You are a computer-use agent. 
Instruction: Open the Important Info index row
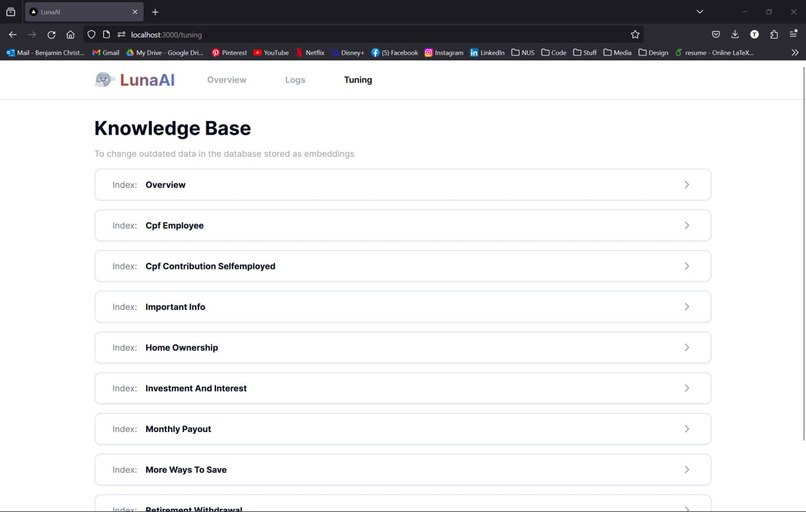point(403,306)
